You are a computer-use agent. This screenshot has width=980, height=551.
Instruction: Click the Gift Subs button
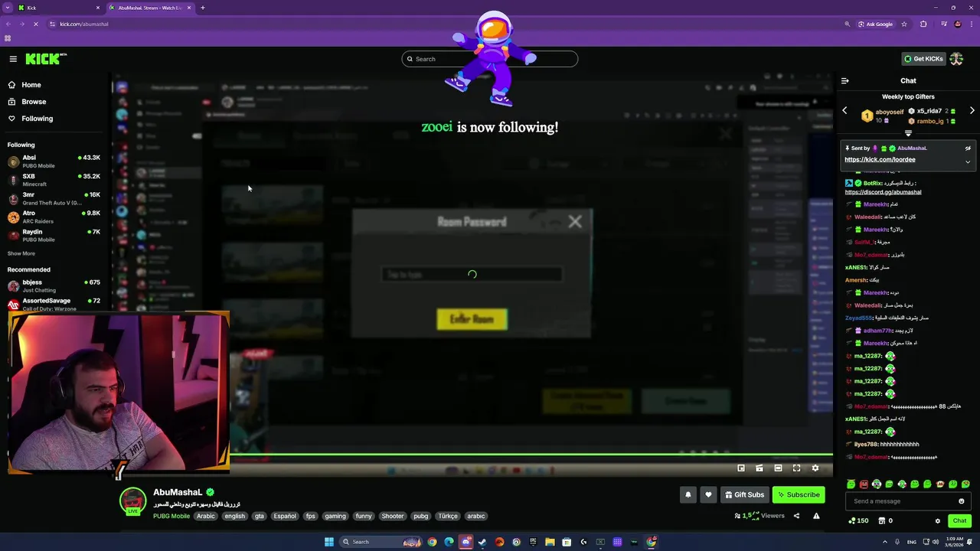(744, 494)
